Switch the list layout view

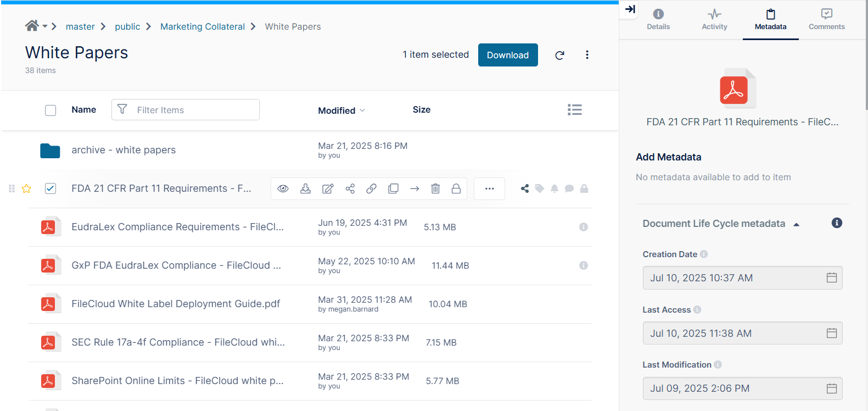point(575,110)
